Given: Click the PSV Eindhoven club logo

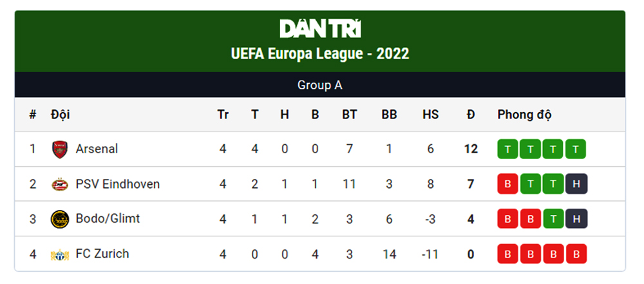Looking at the screenshot, I should 60,184.
